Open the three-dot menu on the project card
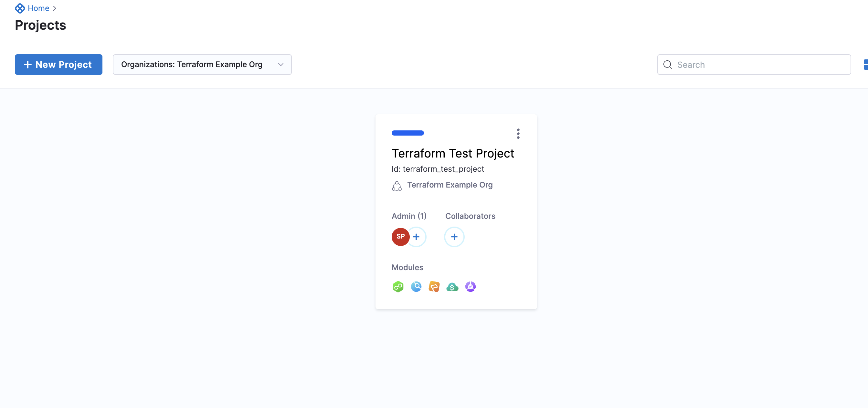This screenshot has width=868, height=408. click(518, 134)
